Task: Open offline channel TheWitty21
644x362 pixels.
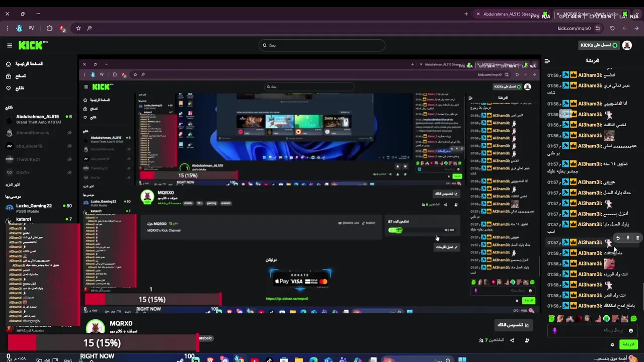Action: click(x=39, y=159)
